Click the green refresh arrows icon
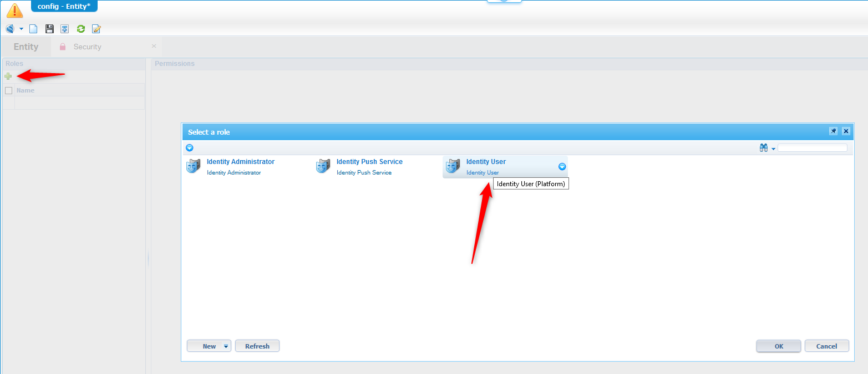Viewport: 868px width, 374px height. coord(81,29)
